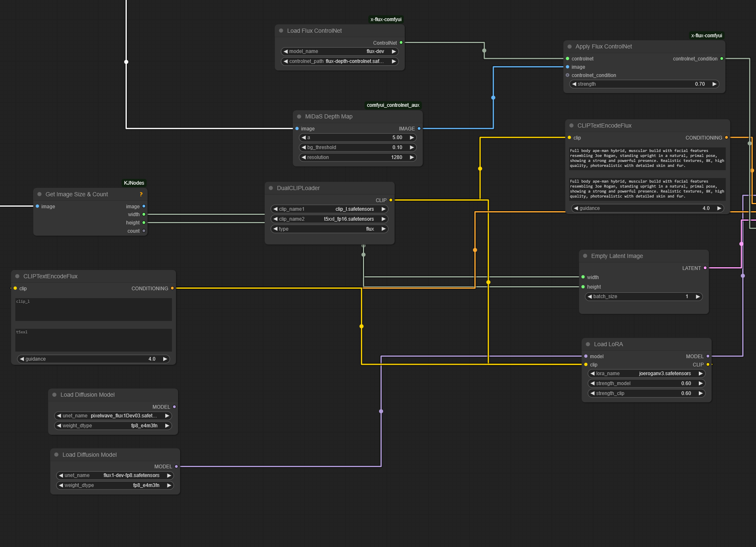This screenshot has width=756, height=547.
Task: Click the clip input port on Load LoRA
Action: point(586,365)
